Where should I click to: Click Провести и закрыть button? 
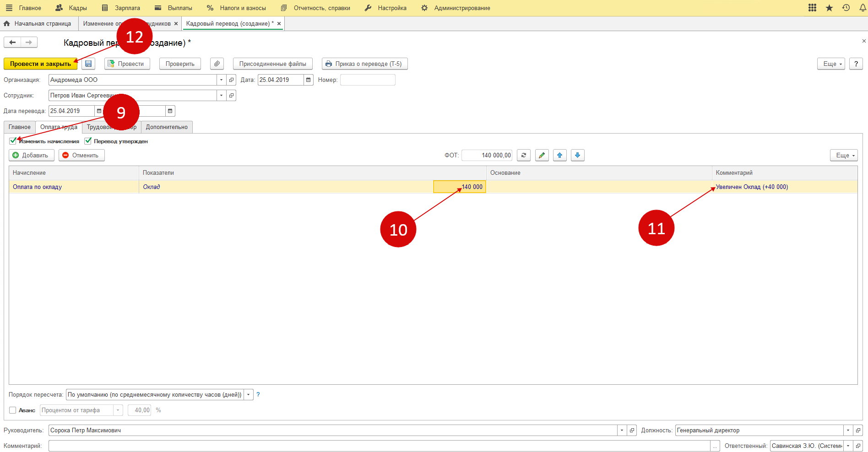(40, 64)
